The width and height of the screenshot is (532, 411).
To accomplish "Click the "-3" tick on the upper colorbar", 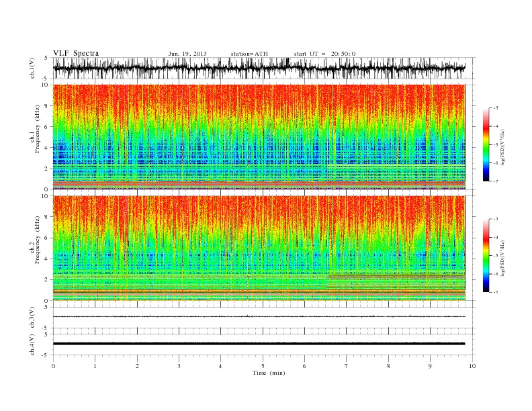I will click(x=495, y=108).
